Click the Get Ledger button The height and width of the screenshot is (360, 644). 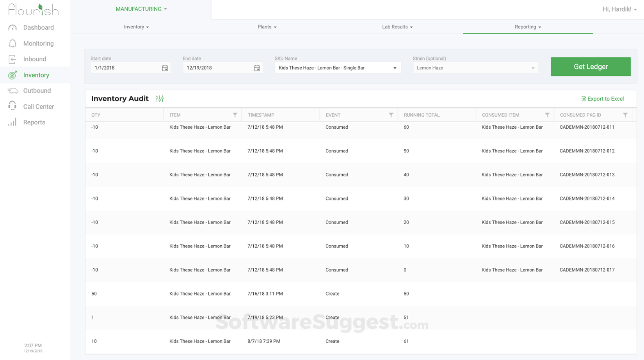pos(591,67)
